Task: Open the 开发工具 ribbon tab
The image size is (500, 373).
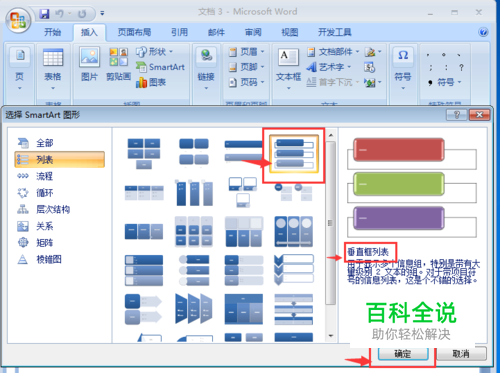Action: click(x=334, y=32)
